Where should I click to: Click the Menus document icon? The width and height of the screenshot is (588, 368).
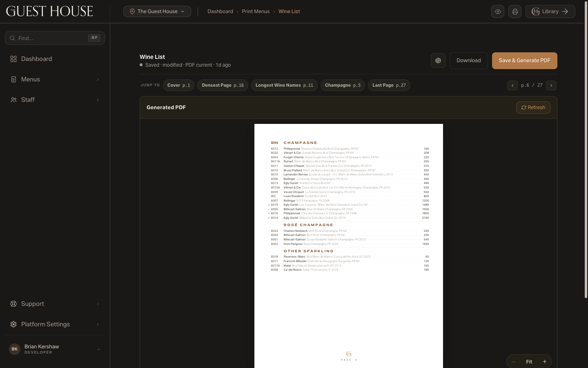click(13, 79)
